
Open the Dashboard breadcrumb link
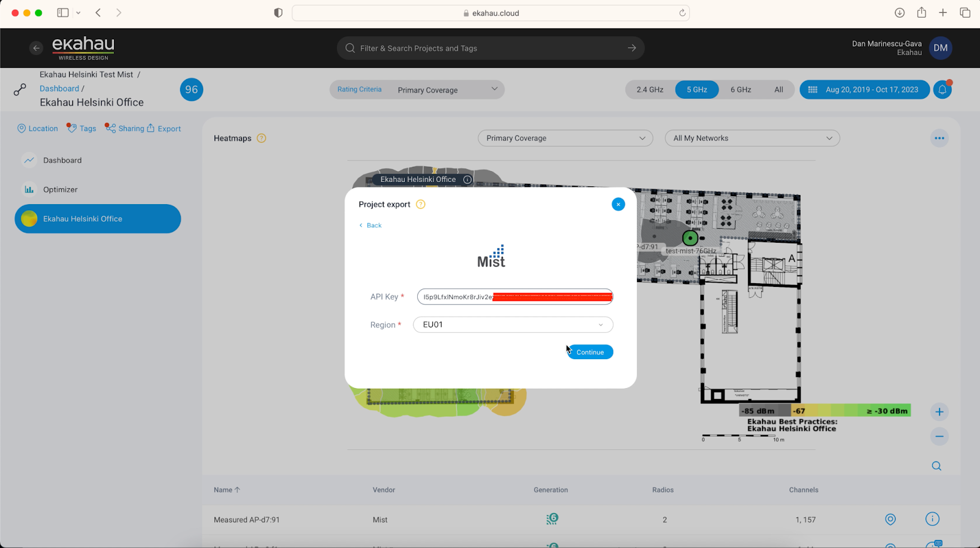point(59,88)
